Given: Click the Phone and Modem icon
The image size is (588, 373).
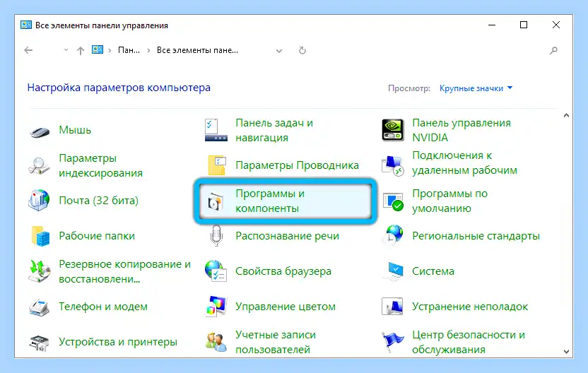Looking at the screenshot, I should [x=39, y=307].
